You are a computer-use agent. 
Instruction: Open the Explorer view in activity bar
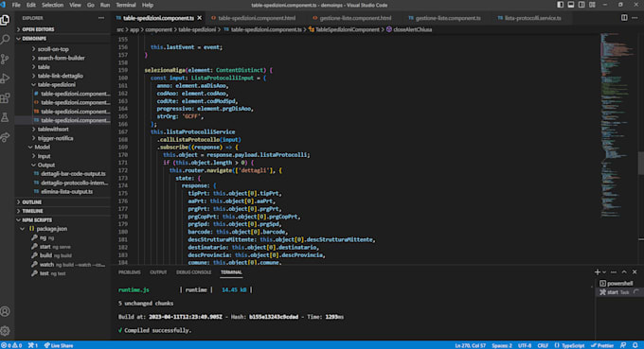point(6,20)
